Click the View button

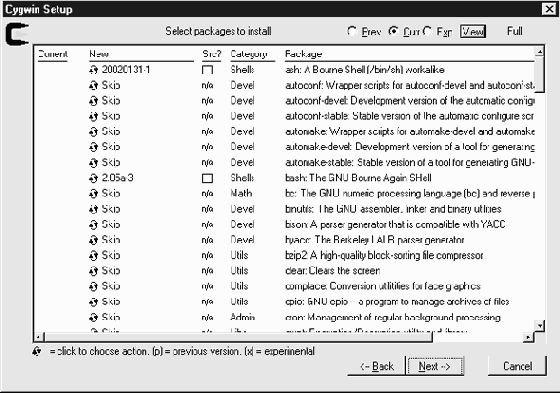472,31
